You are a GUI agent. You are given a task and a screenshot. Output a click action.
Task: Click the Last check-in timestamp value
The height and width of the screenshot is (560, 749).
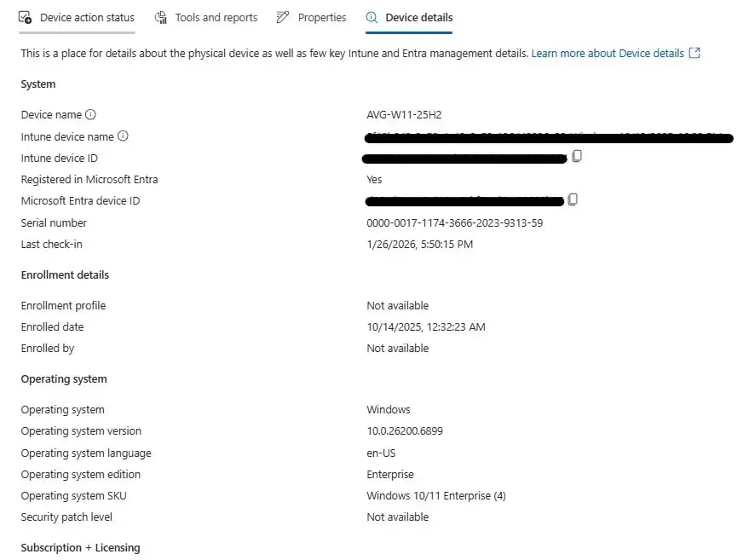[420, 244]
